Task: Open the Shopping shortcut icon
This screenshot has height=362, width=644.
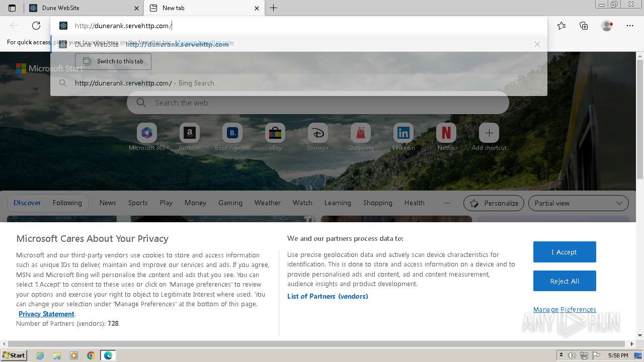Action: (x=361, y=133)
